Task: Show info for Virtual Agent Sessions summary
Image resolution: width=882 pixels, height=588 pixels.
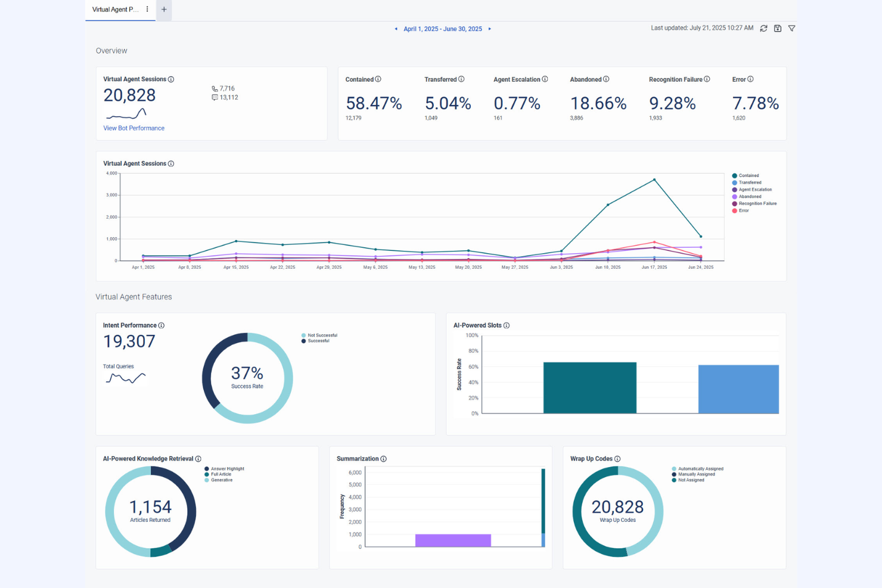Action: click(171, 79)
